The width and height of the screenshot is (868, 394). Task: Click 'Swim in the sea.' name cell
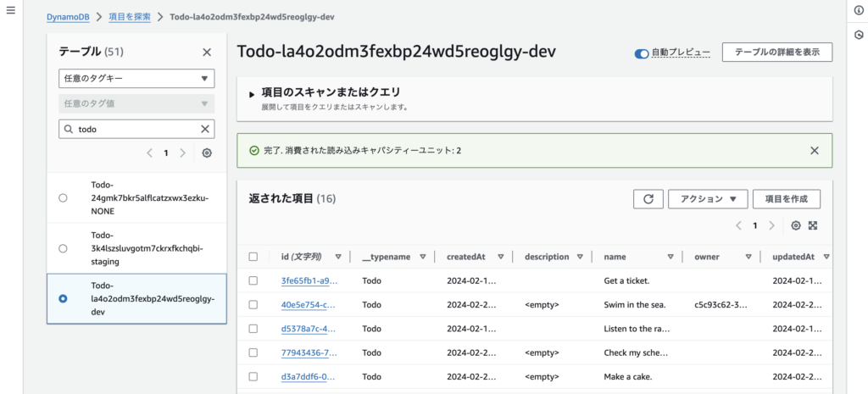point(633,304)
